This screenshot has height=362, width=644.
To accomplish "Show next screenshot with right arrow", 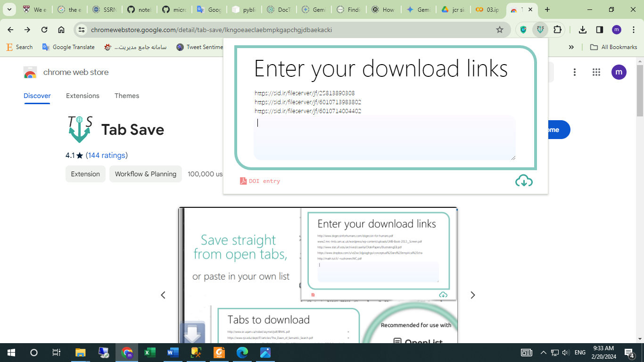I will coord(473,295).
